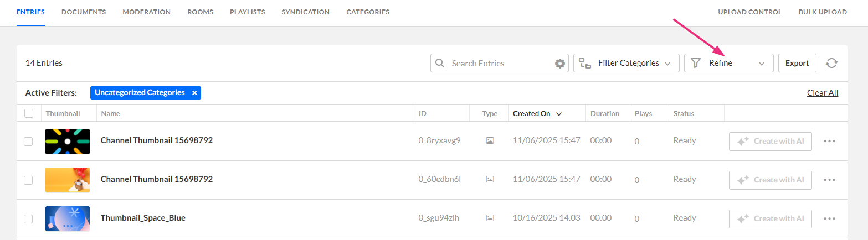The width and height of the screenshot is (868, 240).
Task: Toggle the select all entries checkbox
Action: pos(29,113)
